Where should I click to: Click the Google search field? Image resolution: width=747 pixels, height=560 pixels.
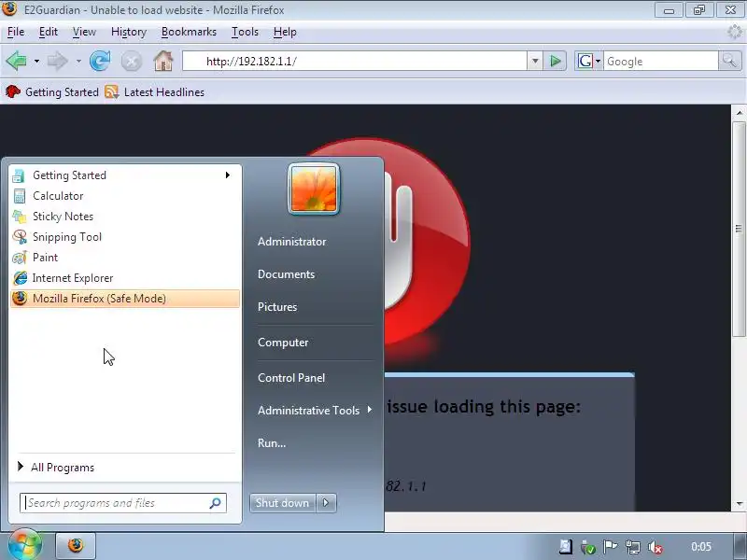661,61
